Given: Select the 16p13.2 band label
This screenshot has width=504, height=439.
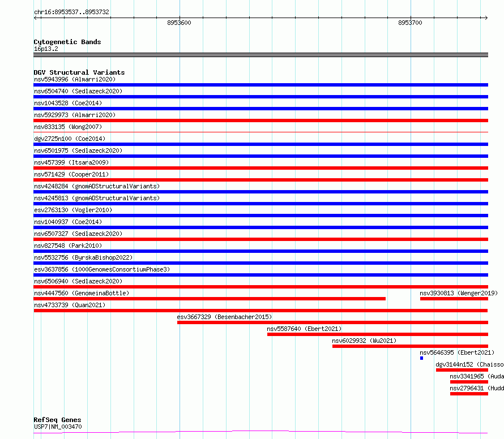Looking at the screenshot, I should click(x=46, y=49).
